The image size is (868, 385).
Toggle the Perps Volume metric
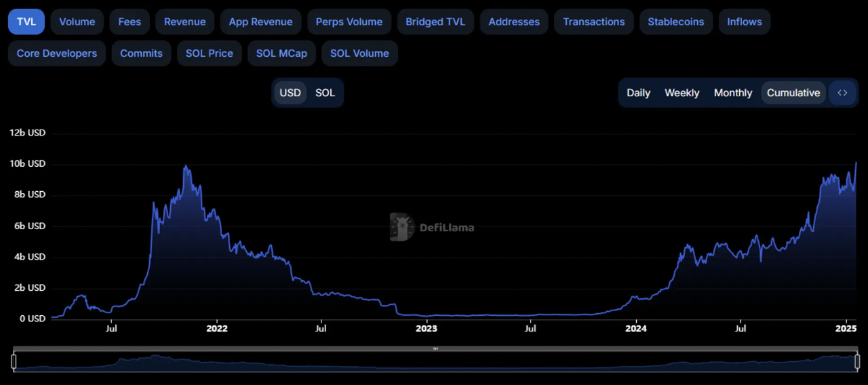coord(349,22)
